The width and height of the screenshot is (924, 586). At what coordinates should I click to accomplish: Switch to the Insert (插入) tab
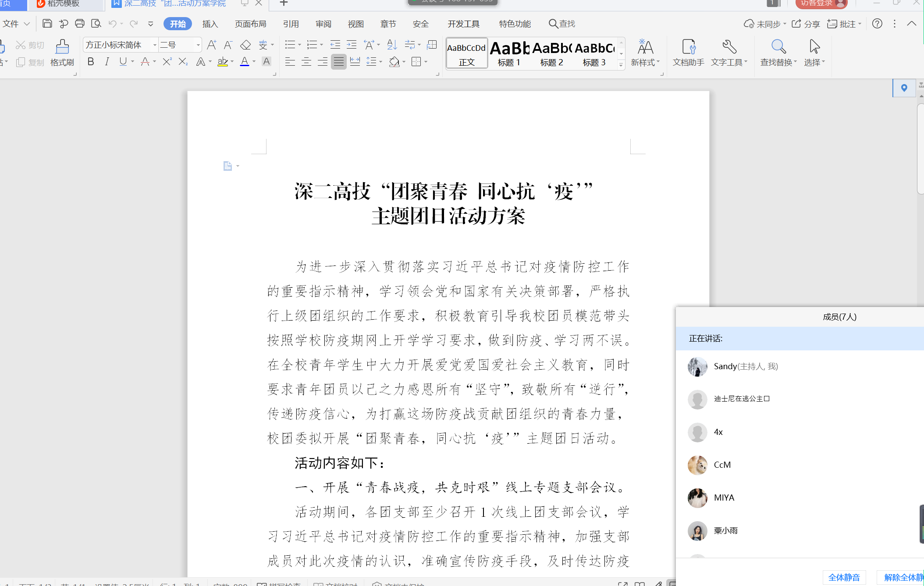click(210, 24)
